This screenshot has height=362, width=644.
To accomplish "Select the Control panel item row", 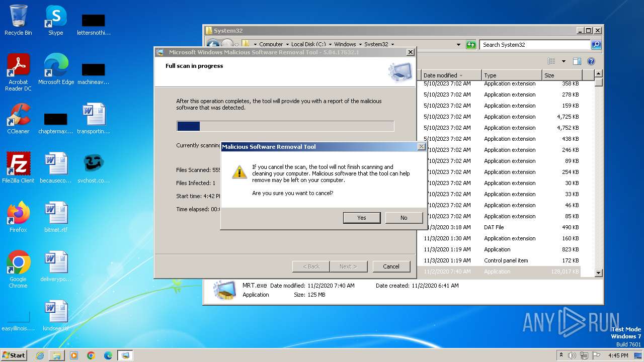I will [x=501, y=260].
